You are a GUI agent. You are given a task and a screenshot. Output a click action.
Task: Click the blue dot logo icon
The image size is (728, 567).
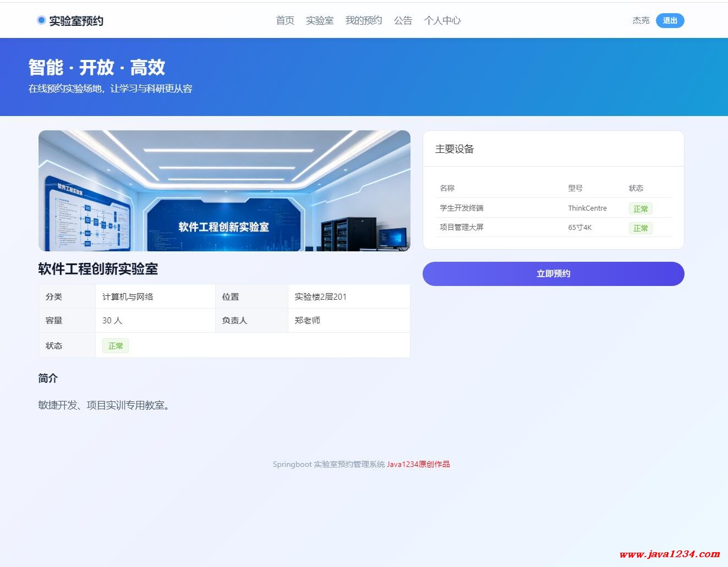click(x=41, y=20)
